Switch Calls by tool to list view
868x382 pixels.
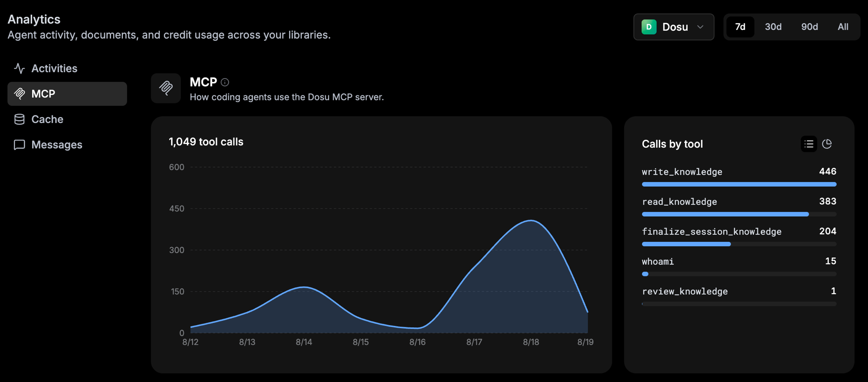coord(809,144)
